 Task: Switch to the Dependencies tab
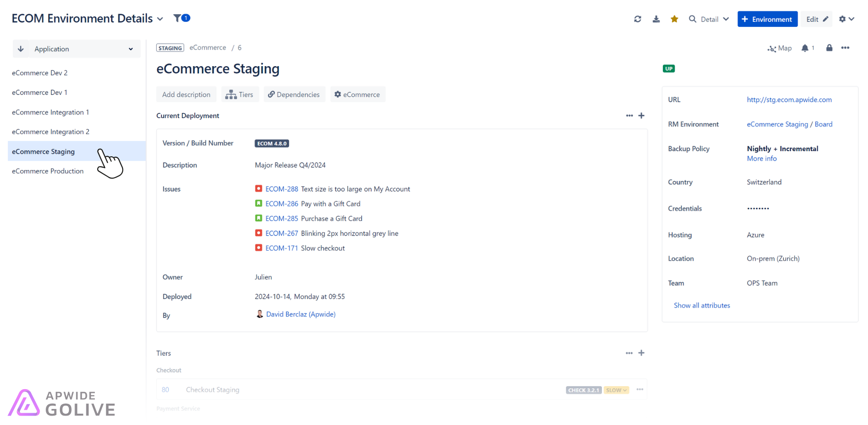tap(293, 94)
